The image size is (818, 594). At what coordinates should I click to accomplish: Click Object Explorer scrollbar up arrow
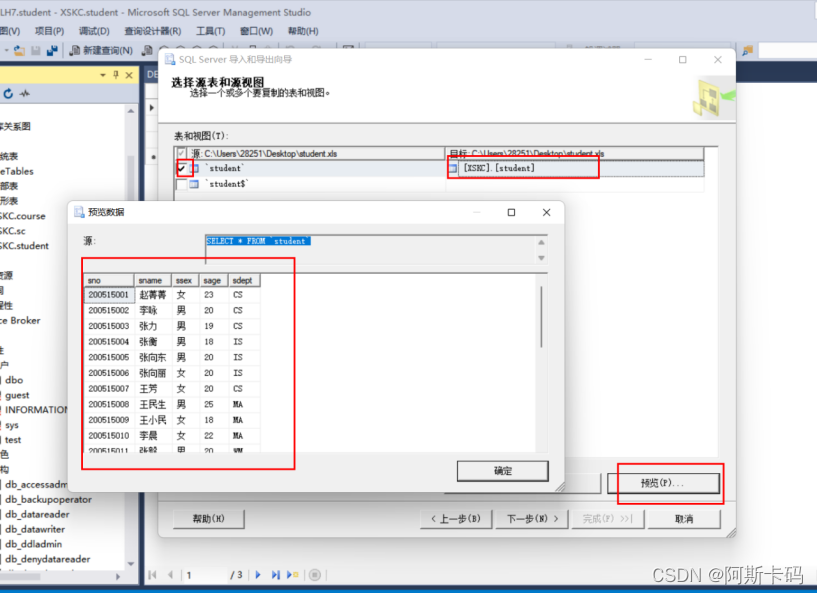tap(130, 111)
